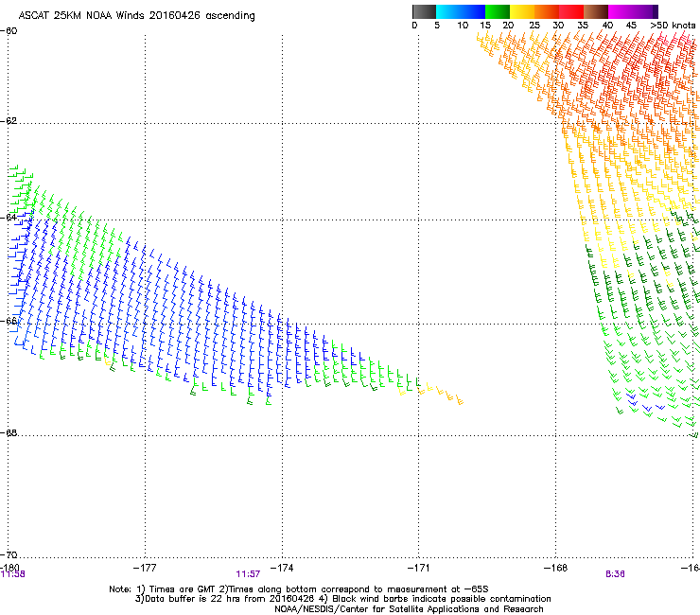Click the red 30-35 knots legend color
This screenshot has width=700, height=615.
click(x=571, y=11)
